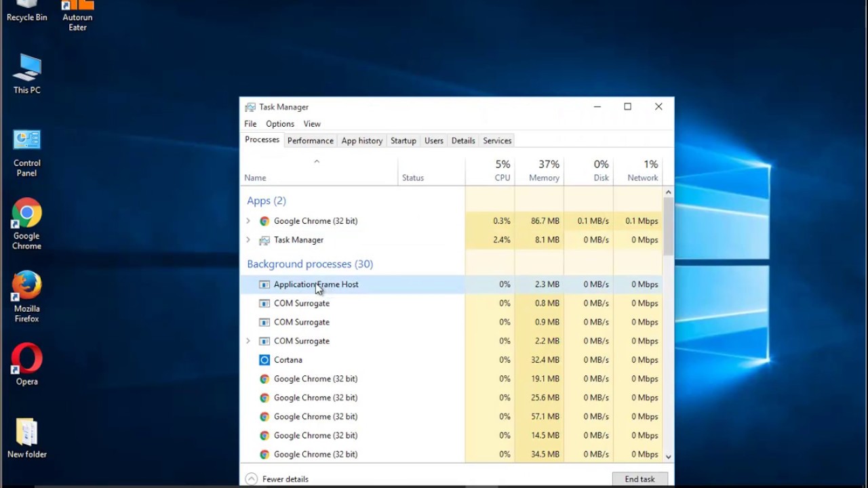Click the Application Frame Host process icon
This screenshot has width=868, height=488.
tap(264, 285)
